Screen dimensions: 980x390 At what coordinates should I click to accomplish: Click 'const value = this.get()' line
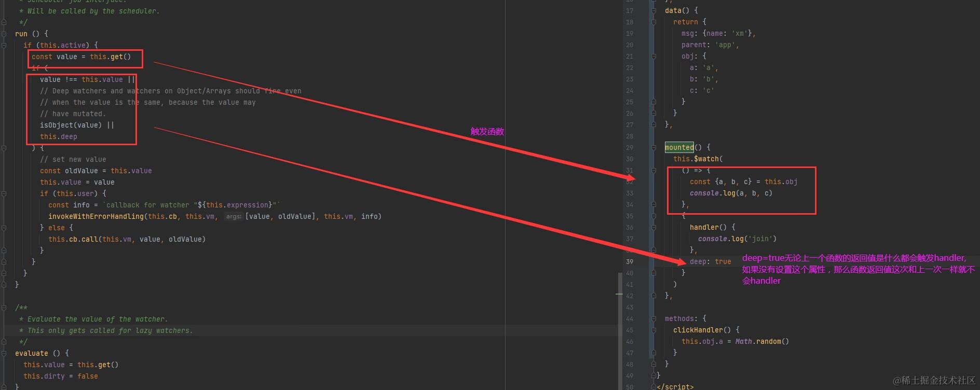pos(81,57)
